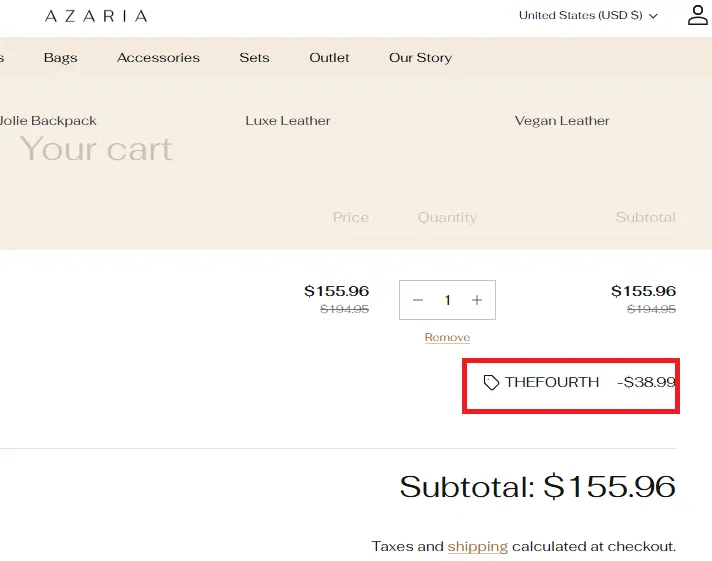Select the Vegan Leather link

(562, 121)
